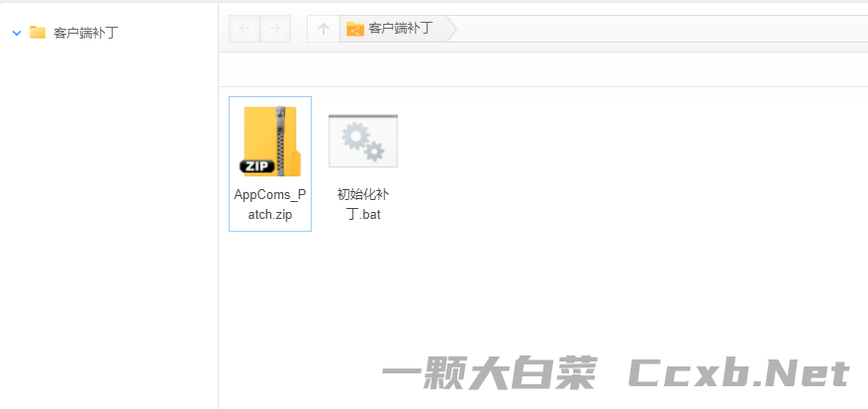The height and width of the screenshot is (409, 868).
Task: Select the 客户端补丁 folder icon in sidebar
Action: pos(38,33)
